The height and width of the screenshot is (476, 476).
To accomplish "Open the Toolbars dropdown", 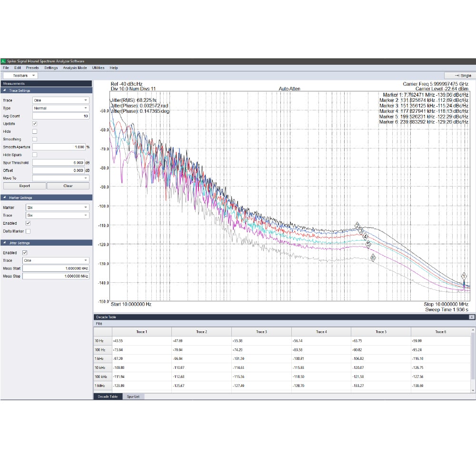I will coord(20,76).
